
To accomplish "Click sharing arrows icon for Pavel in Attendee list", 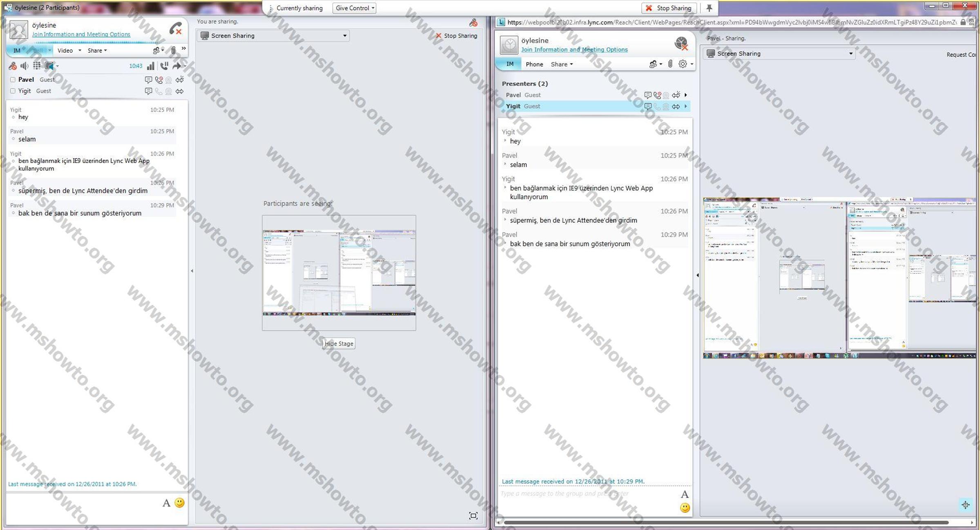I will pos(179,80).
